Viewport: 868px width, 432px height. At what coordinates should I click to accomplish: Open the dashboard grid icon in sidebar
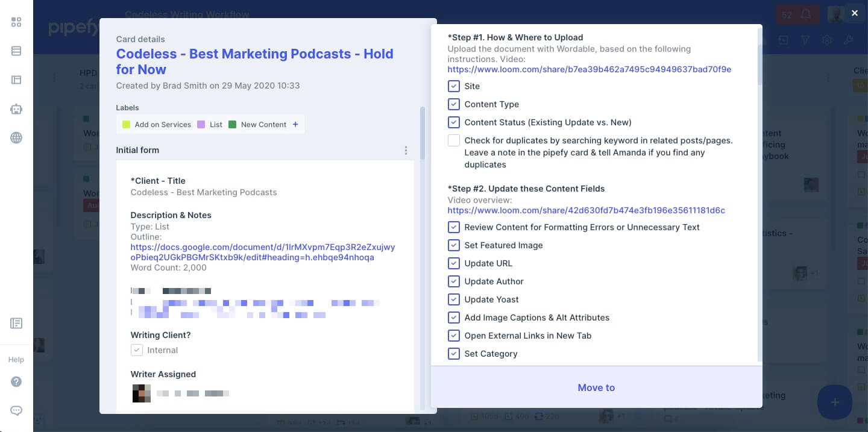tap(16, 22)
